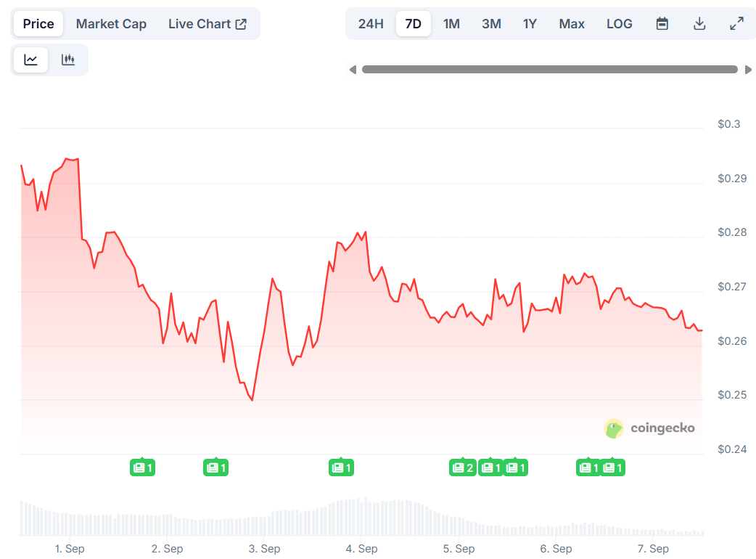Click the horizontal range scrollbar thumb
756x559 pixels.
coord(550,70)
